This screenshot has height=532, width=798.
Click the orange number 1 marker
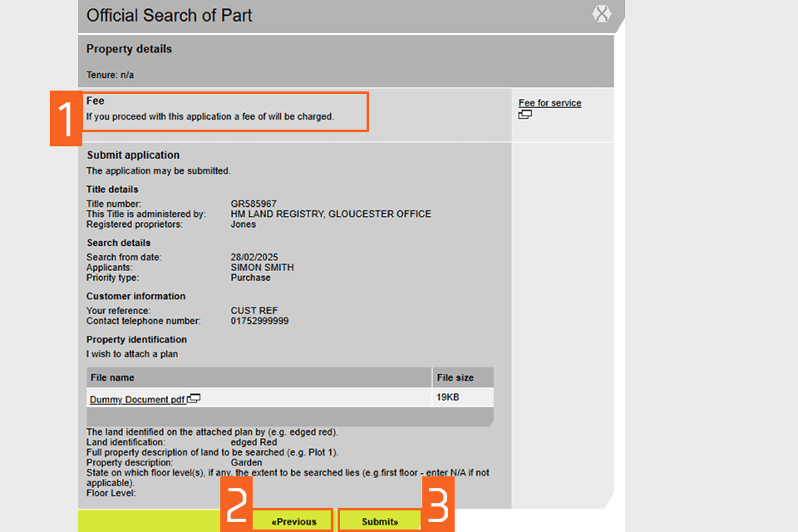66,119
